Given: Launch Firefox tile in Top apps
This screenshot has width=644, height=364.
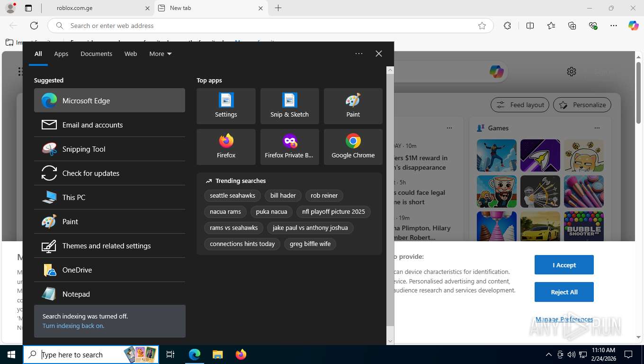Looking at the screenshot, I should (226, 147).
